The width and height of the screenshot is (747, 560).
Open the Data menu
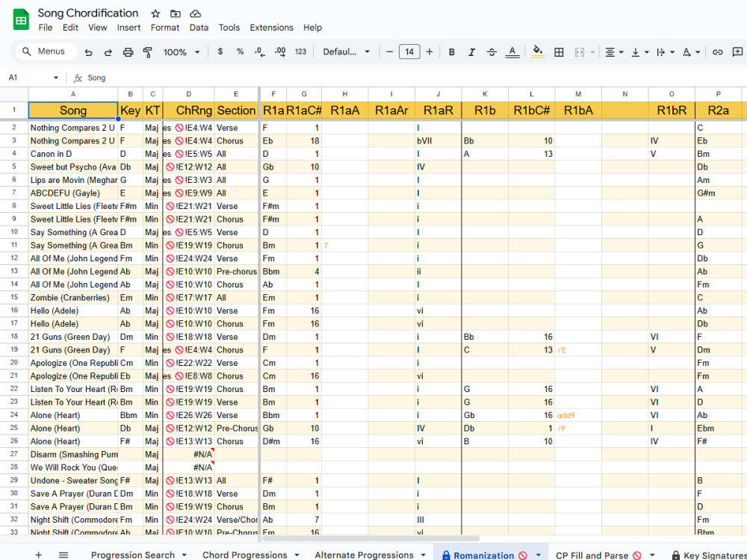coord(199,28)
